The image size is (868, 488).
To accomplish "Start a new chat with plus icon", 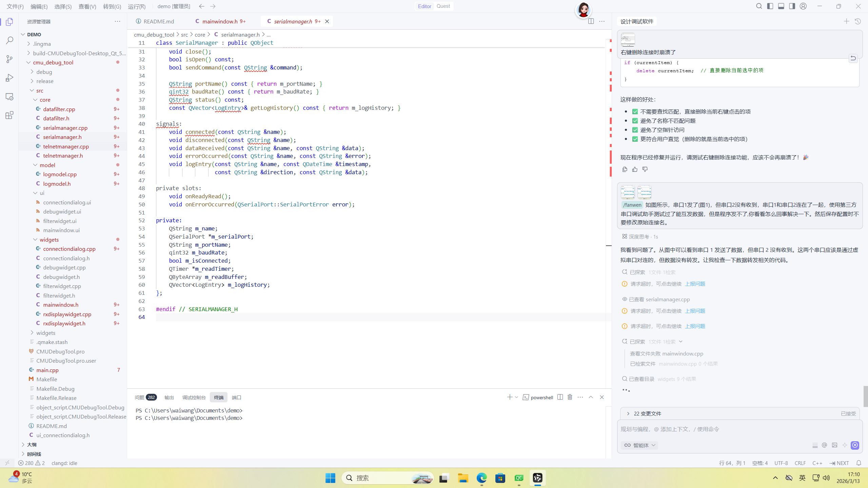I will coord(847,21).
